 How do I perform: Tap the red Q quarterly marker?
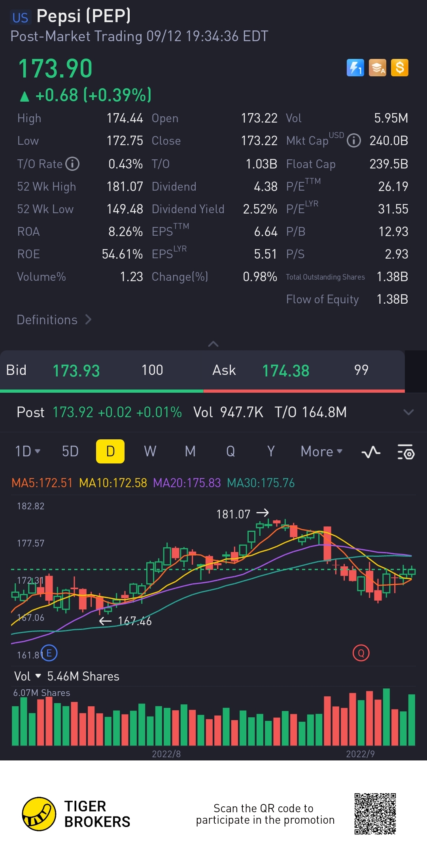(x=361, y=653)
